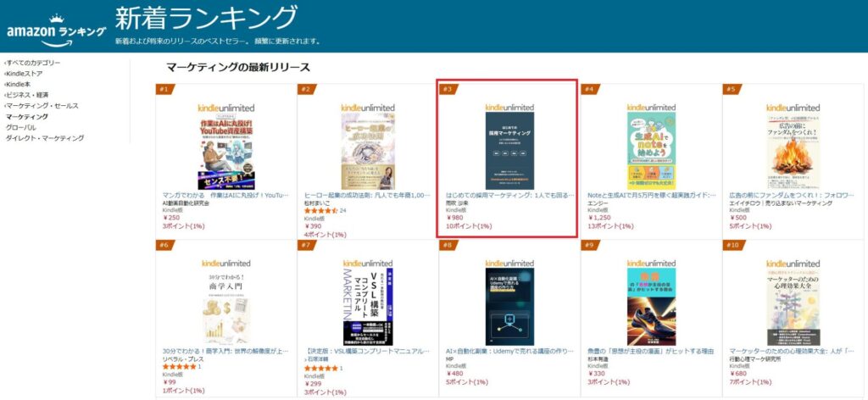Open title link はじめての採用マーケティング
868x400 pixels.
(509, 195)
